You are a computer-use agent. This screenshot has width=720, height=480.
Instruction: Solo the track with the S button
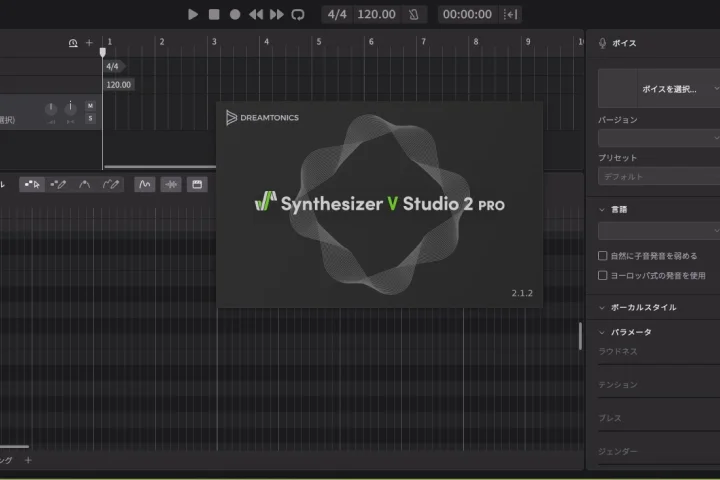pos(90,118)
